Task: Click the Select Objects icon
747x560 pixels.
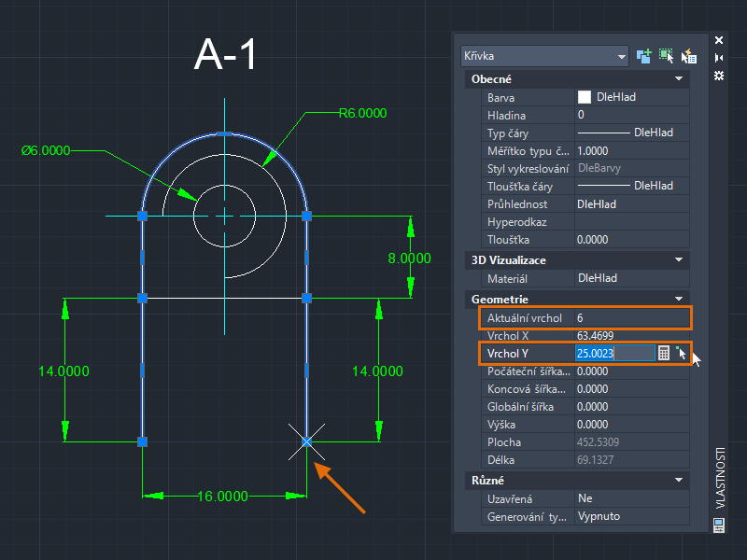Action: click(667, 56)
